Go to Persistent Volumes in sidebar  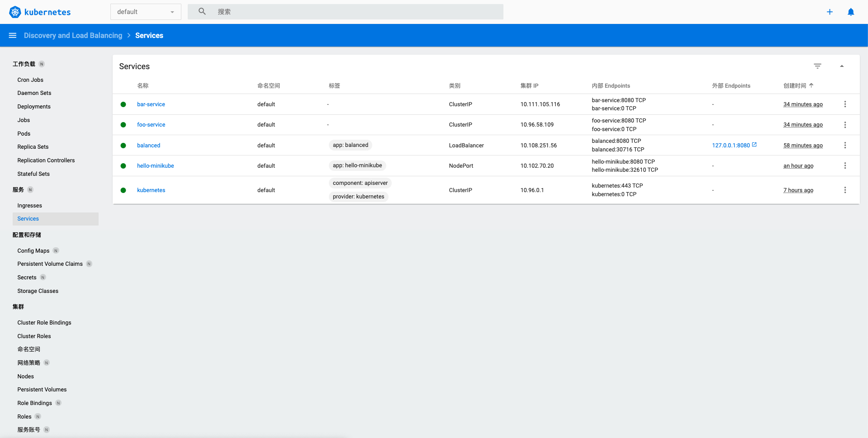pyautogui.click(x=42, y=390)
